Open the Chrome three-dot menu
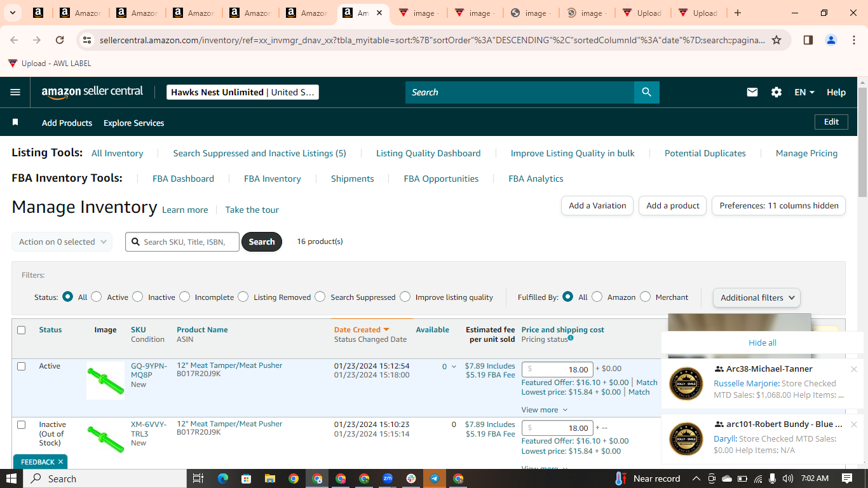Screen dimensions: 868x488 pos(853,40)
